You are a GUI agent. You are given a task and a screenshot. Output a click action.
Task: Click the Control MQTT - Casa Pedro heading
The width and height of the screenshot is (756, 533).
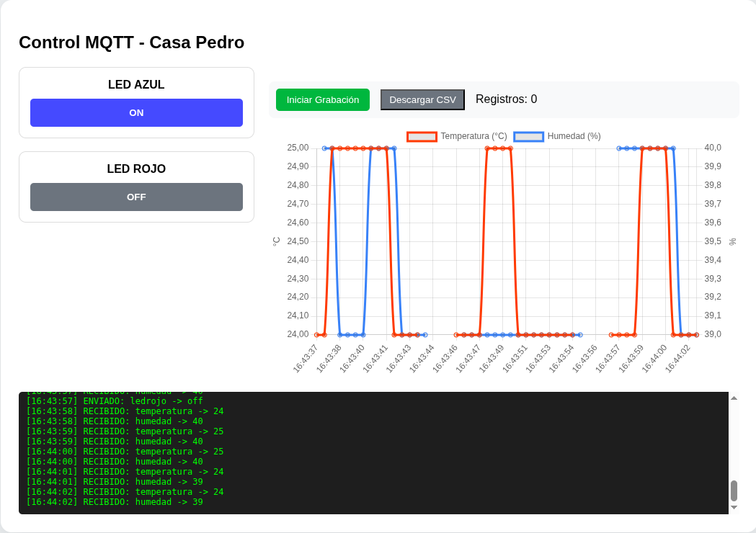[132, 42]
